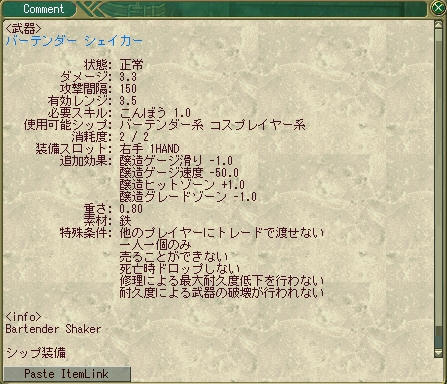Click the Bartender Shaker info text
The height and width of the screenshot is (384, 447).
tap(53, 329)
